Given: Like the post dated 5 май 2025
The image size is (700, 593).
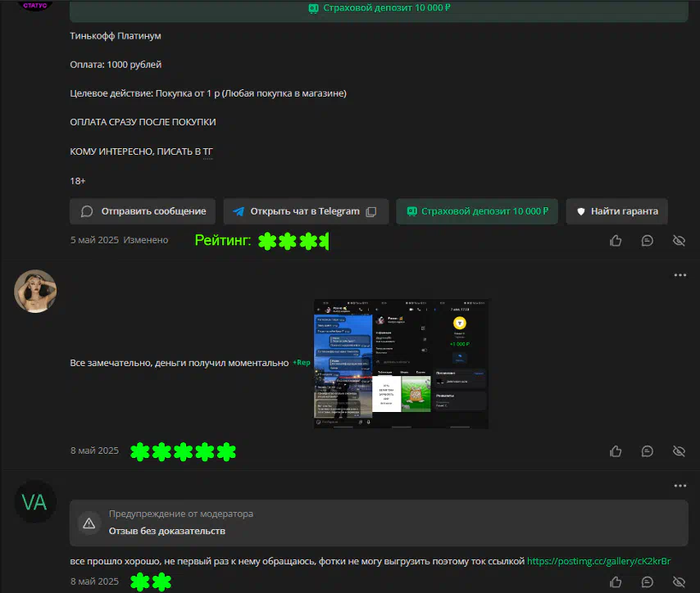Looking at the screenshot, I should click(616, 240).
